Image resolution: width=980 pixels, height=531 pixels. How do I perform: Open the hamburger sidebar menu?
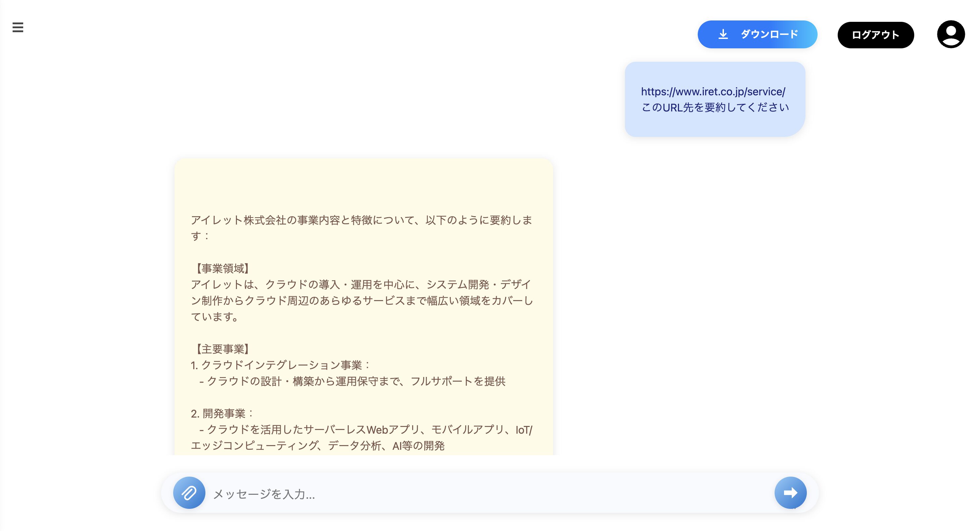click(x=18, y=28)
